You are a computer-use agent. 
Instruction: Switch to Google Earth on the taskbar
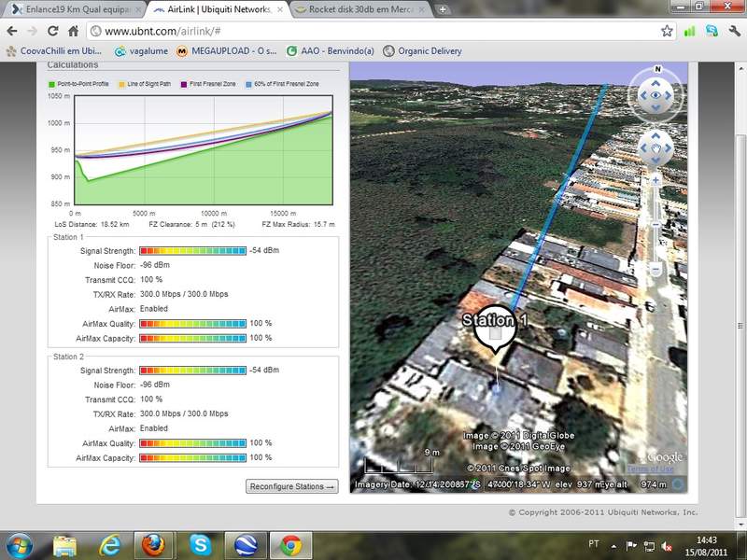coord(246,546)
